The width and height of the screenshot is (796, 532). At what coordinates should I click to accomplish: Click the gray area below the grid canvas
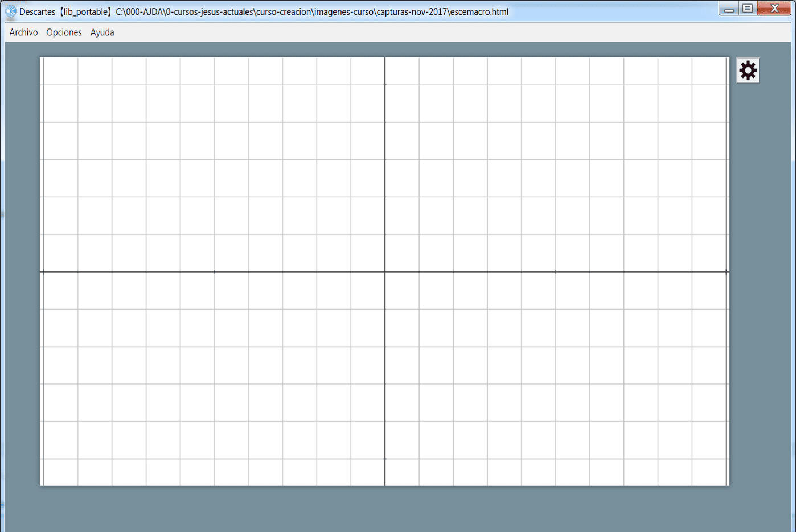pos(385,508)
